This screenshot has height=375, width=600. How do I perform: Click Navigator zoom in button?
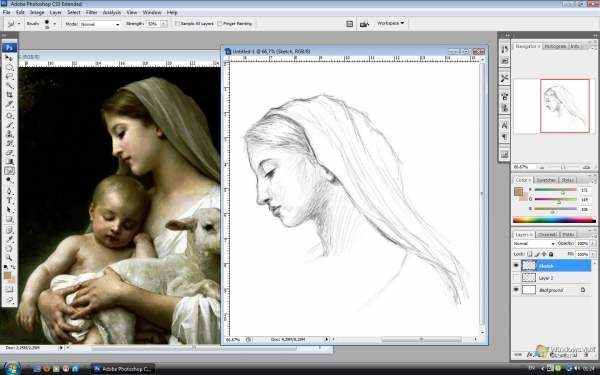point(586,167)
